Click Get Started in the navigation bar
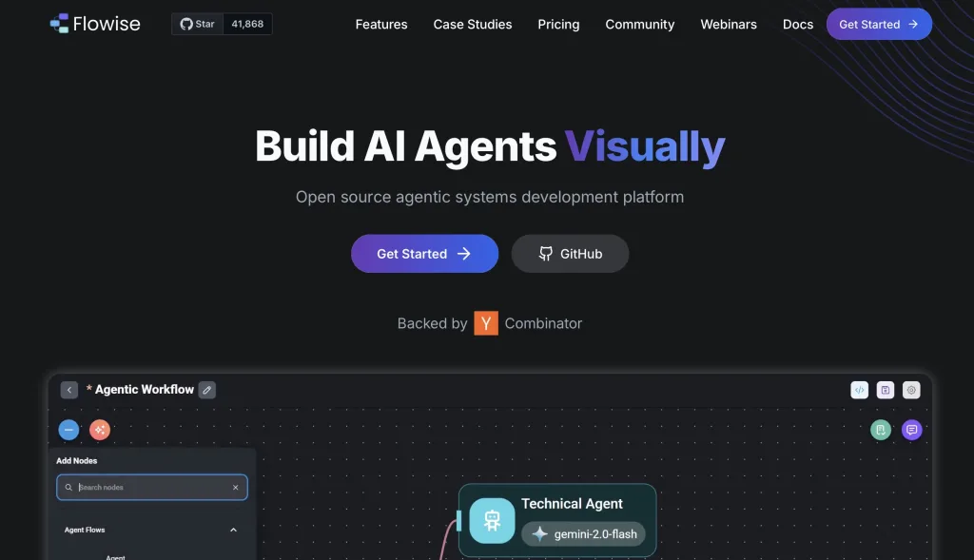The image size is (974, 560). 879,24
